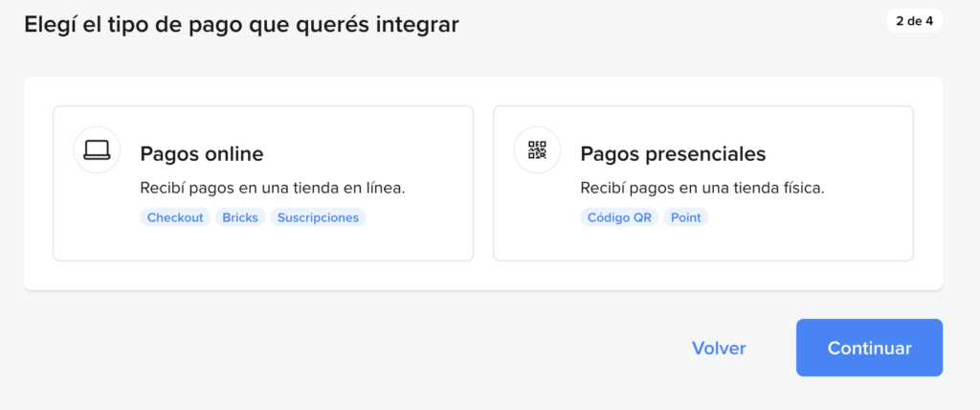Image resolution: width=980 pixels, height=410 pixels.
Task: Go back with the Volver link
Action: click(x=719, y=348)
